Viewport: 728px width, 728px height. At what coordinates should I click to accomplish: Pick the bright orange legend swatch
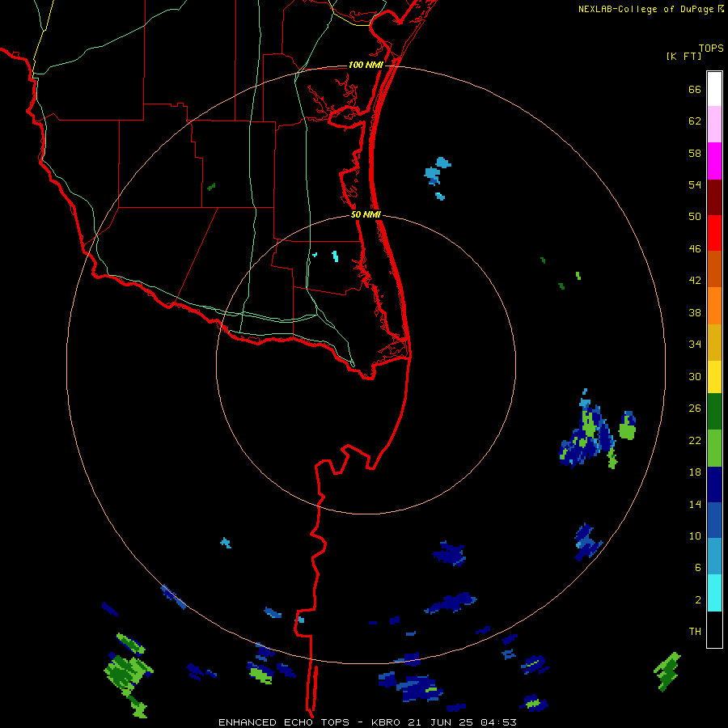coord(714,306)
